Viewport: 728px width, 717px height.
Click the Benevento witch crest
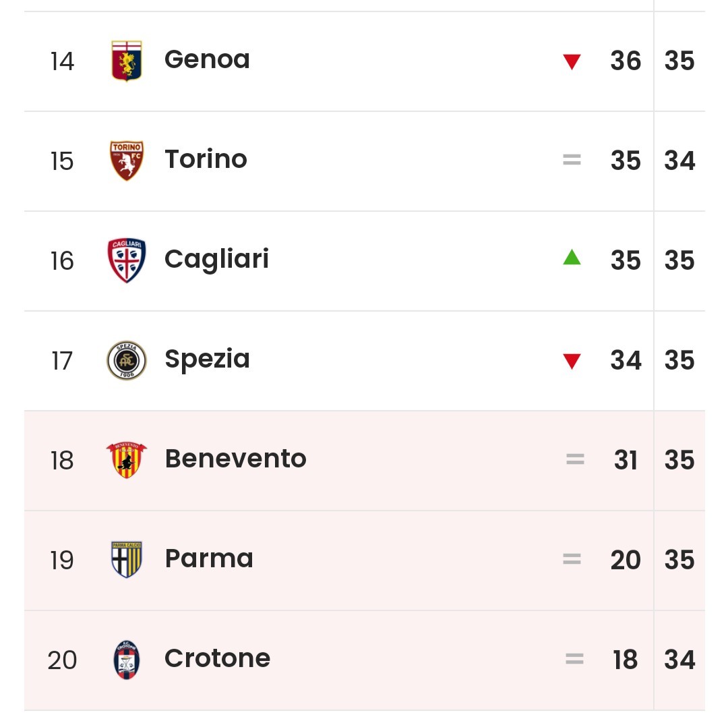[x=126, y=460]
